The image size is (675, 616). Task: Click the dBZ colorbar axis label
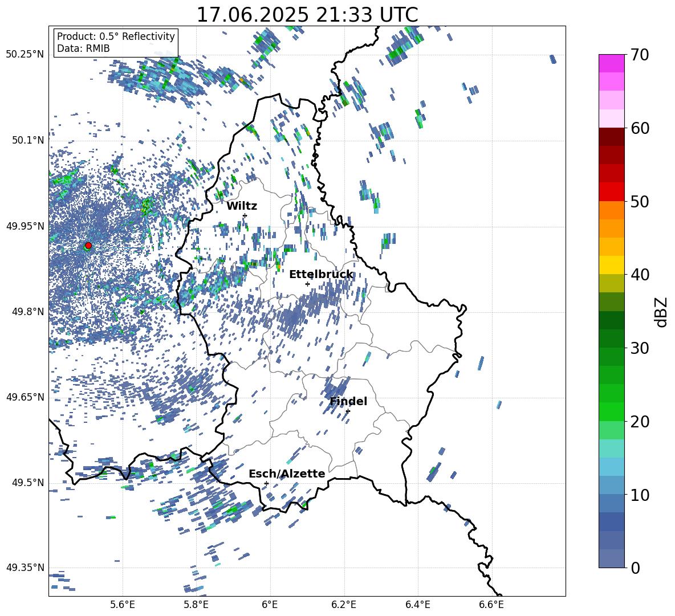(x=662, y=312)
